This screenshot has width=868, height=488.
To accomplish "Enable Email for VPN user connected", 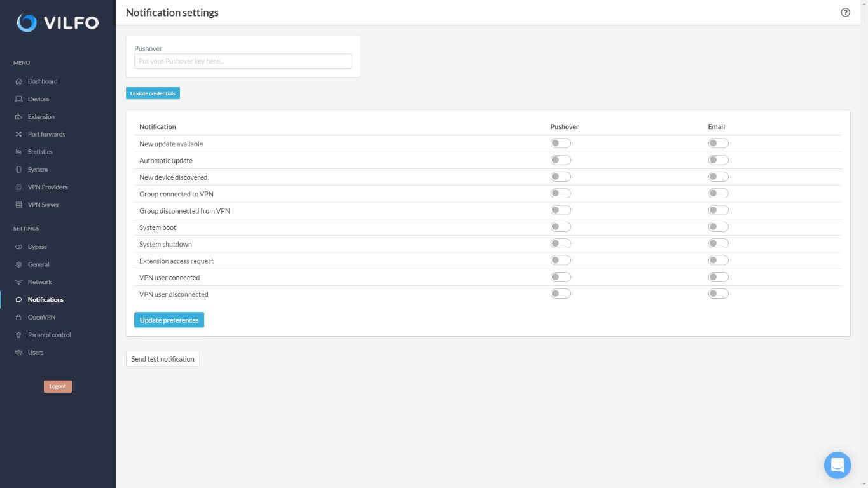I will coord(719,277).
